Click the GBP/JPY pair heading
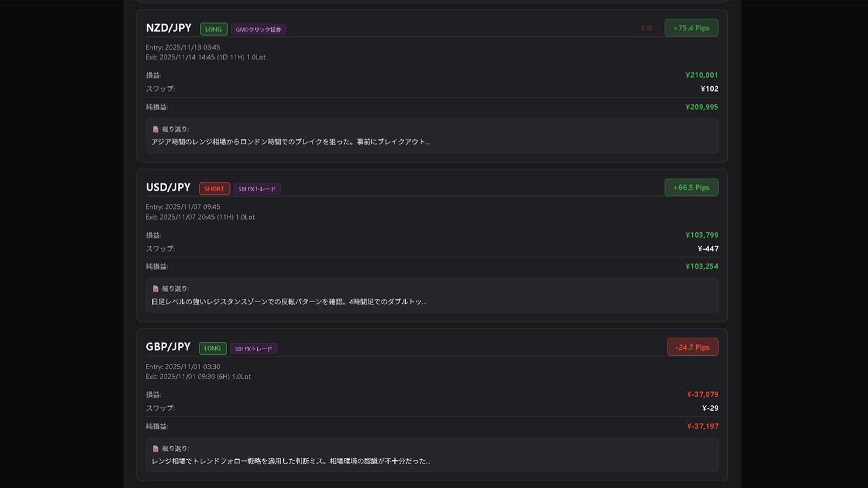Viewport: 868px width, 488px height. tap(168, 347)
